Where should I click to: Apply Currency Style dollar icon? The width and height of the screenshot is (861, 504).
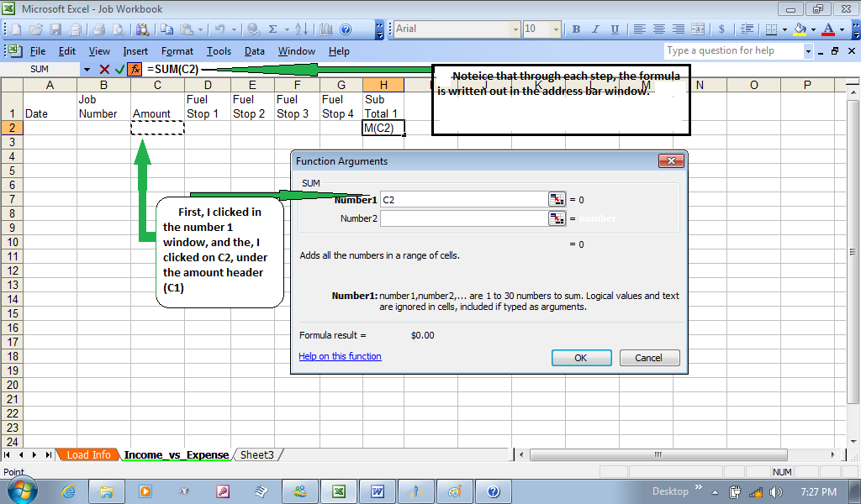pos(721,29)
